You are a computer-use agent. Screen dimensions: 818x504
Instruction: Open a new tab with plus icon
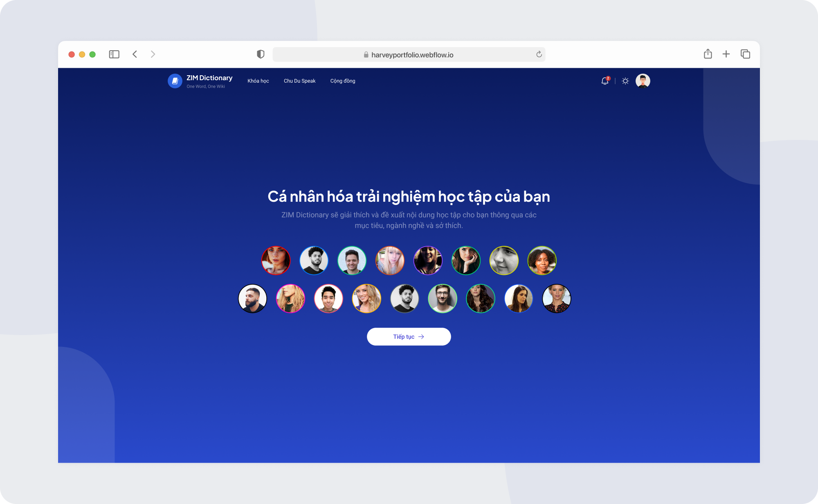(x=726, y=54)
